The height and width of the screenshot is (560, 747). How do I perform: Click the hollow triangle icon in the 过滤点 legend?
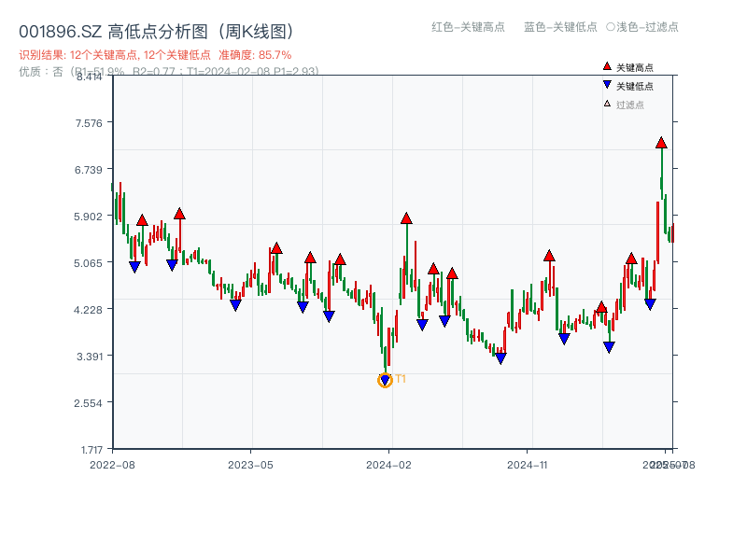(607, 104)
